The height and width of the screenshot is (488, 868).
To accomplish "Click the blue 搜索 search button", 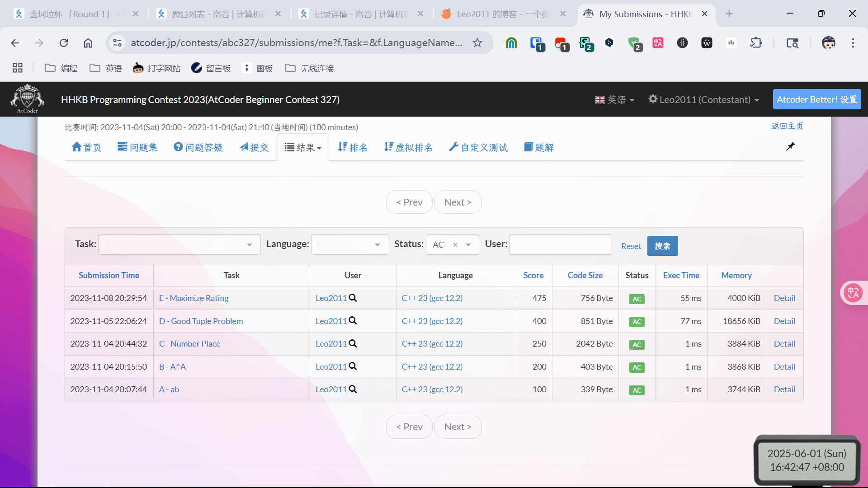I will (x=662, y=246).
